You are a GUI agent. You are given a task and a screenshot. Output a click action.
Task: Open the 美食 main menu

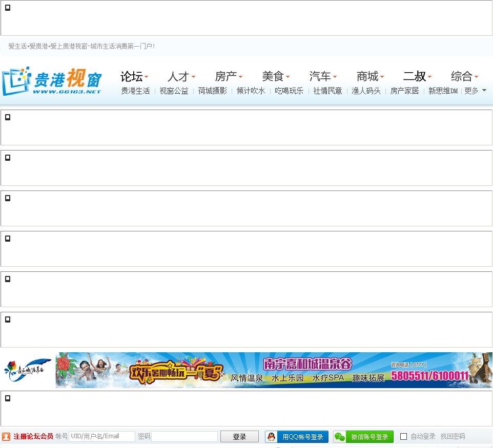point(273,76)
